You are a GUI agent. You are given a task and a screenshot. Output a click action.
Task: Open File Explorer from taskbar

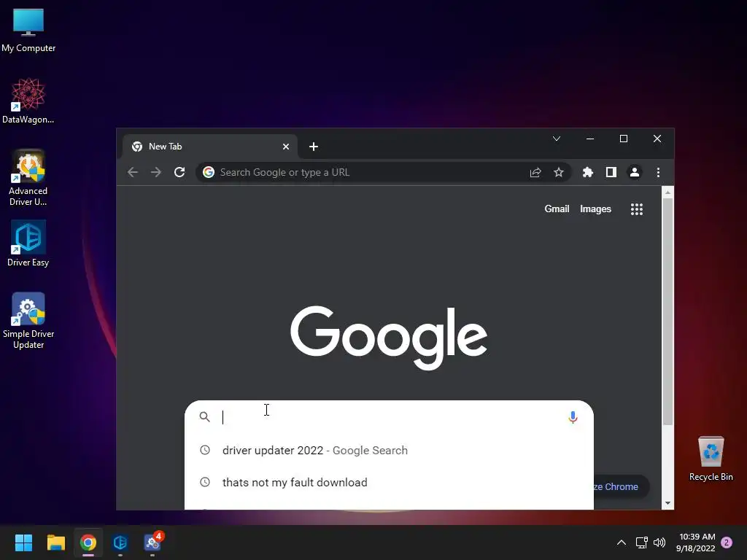(x=56, y=542)
